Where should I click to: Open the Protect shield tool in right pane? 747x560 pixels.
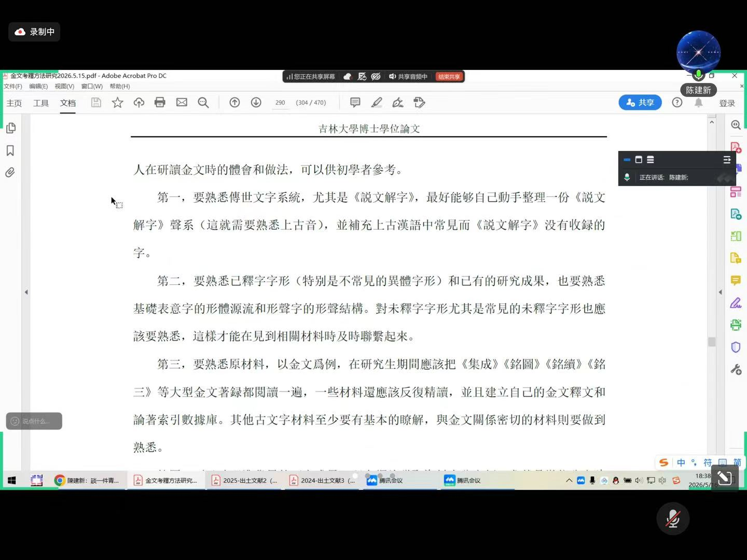pos(736,347)
